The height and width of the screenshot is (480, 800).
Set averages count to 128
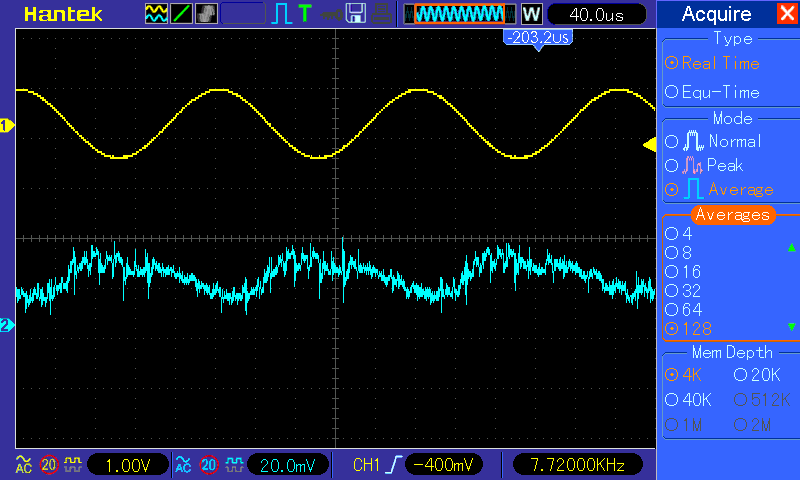(688, 329)
